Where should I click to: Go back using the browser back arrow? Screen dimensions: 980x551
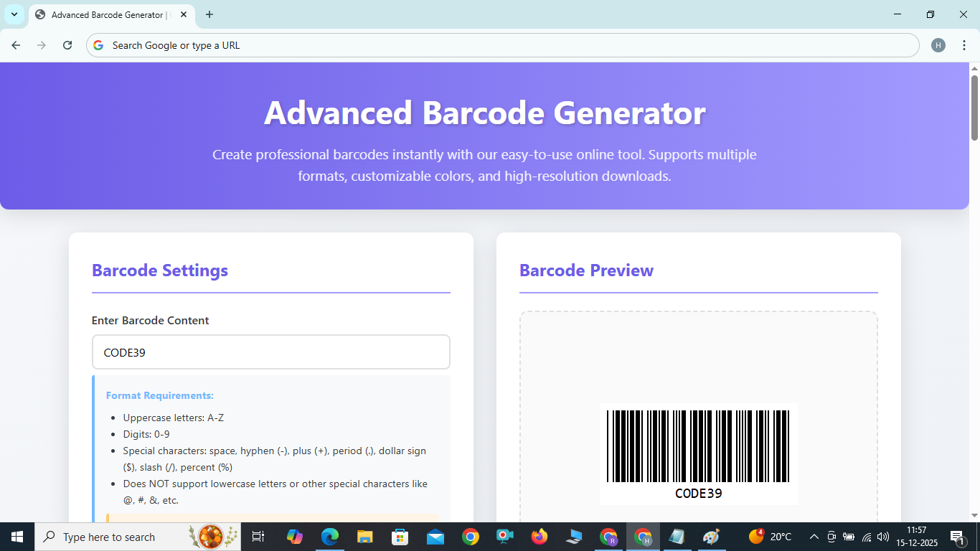coord(15,44)
